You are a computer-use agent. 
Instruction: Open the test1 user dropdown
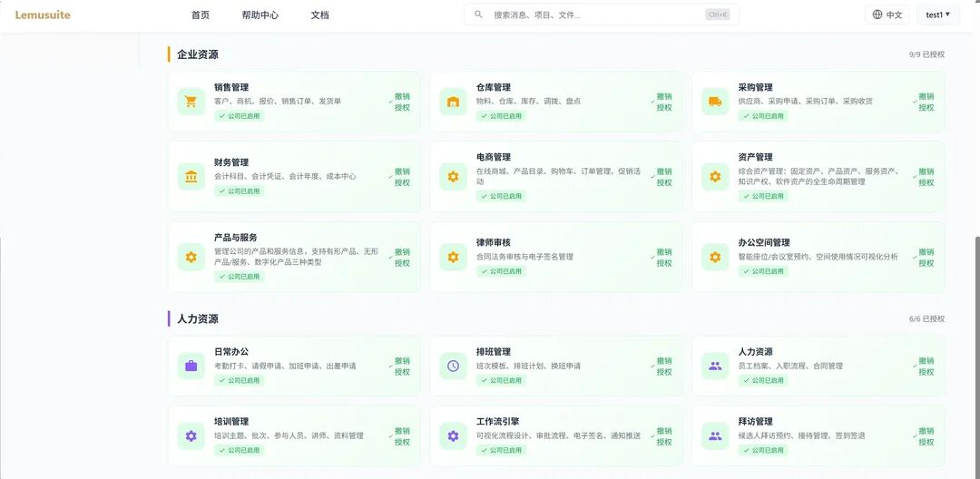[x=937, y=15]
